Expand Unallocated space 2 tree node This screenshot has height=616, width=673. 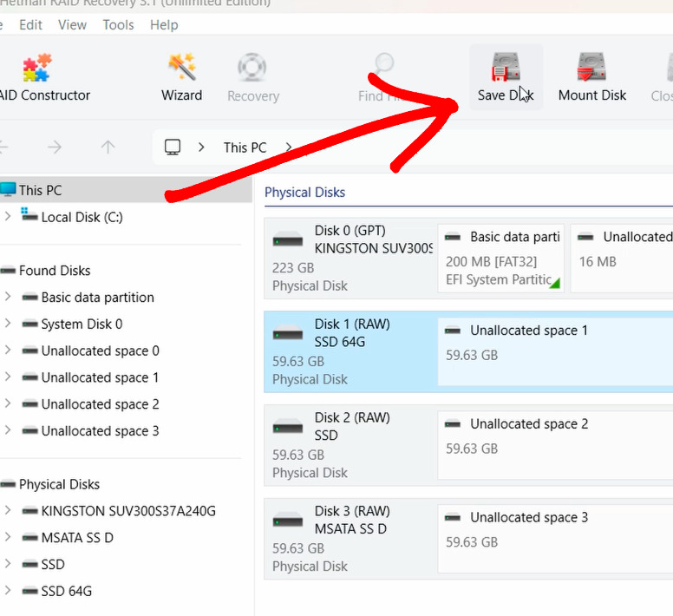(7, 403)
